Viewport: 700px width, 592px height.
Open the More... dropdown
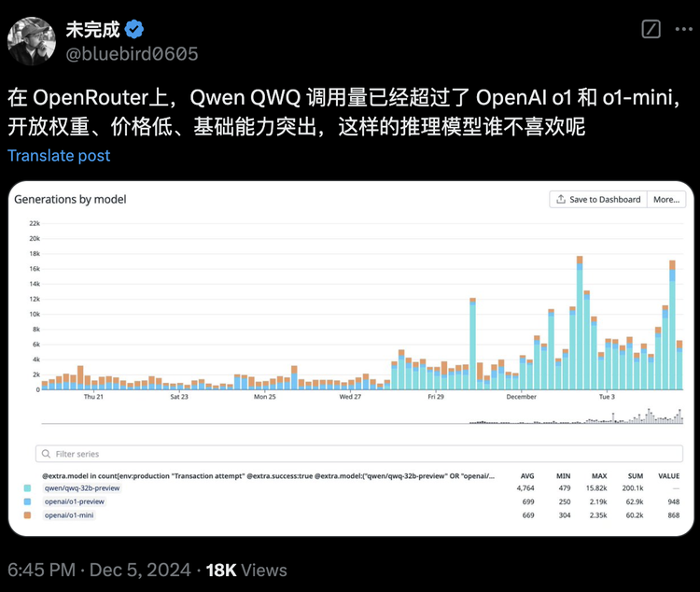tap(666, 199)
